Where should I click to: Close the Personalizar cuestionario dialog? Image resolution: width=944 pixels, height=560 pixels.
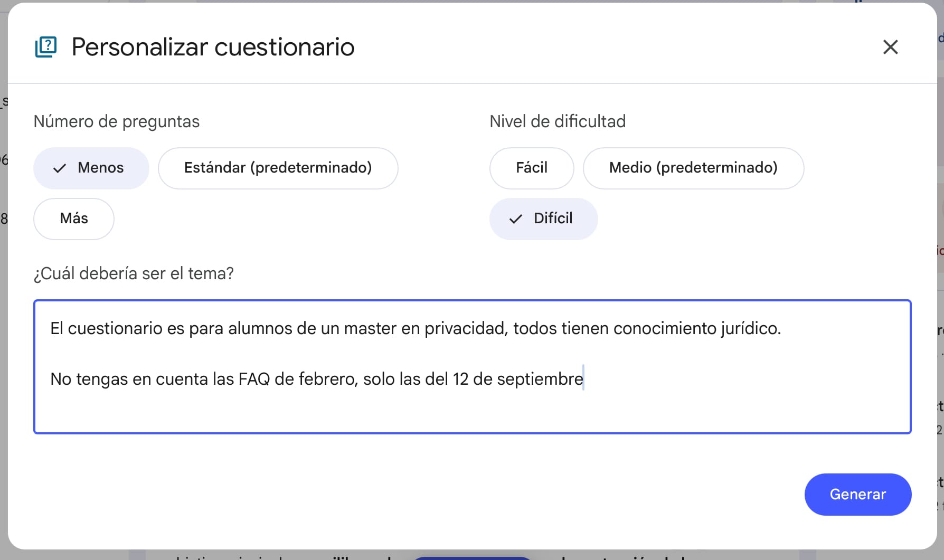(x=890, y=47)
